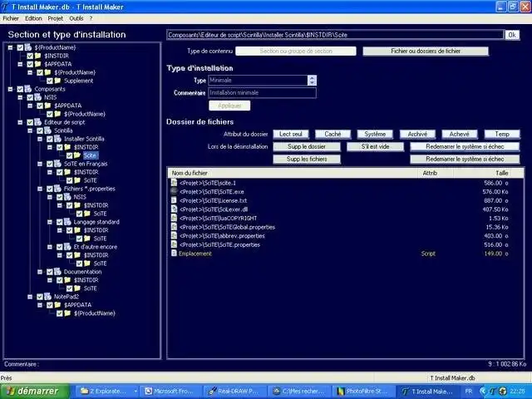The image size is (532, 399).
Task: Click the Commentaire input field
Action: [263, 92]
